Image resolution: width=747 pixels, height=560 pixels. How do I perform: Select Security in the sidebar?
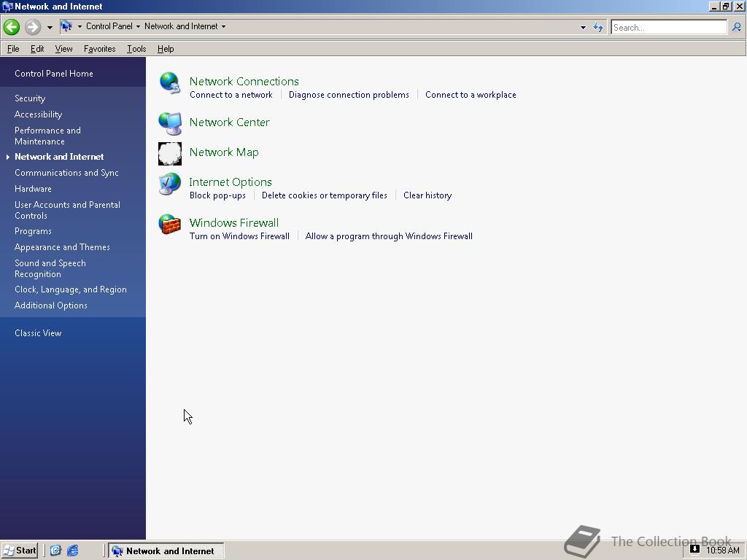point(30,98)
